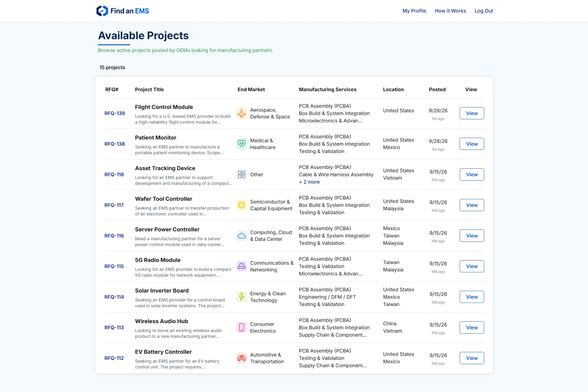View the Server Power Controller project
This screenshot has width=588, height=392.
coord(472,236)
